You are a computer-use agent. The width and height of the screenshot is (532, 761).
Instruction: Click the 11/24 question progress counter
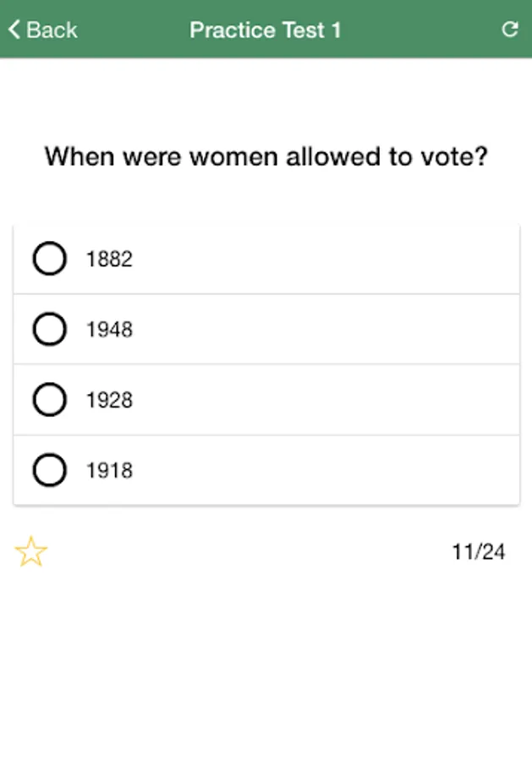click(478, 552)
